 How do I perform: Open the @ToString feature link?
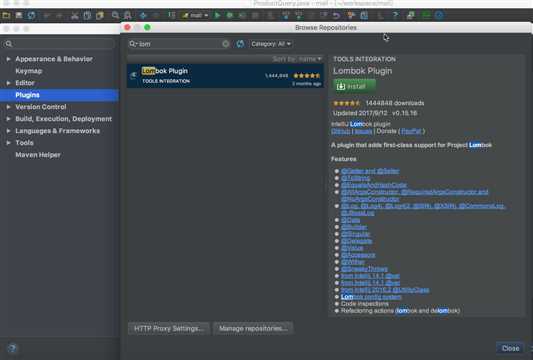355,178
